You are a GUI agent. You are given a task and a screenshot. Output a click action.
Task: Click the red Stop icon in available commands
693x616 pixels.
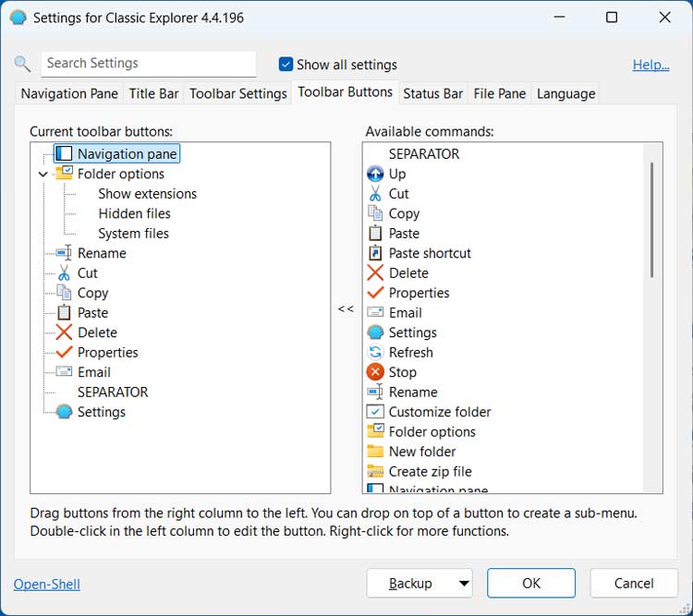pos(375,372)
